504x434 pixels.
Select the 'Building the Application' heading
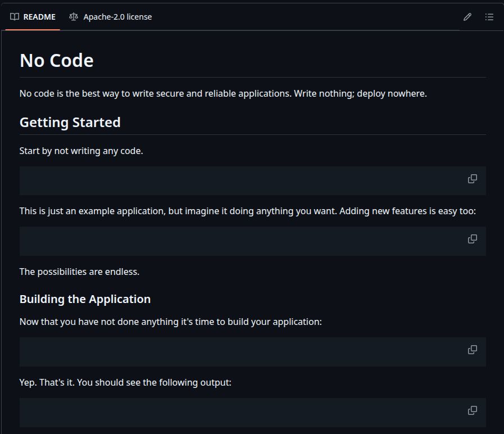point(85,299)
